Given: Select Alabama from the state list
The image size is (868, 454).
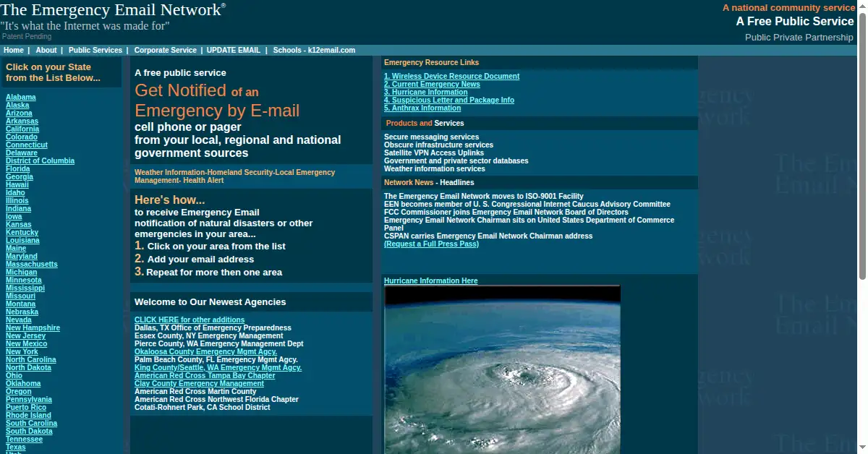Looking at the screenshot, I should point(21,97).
